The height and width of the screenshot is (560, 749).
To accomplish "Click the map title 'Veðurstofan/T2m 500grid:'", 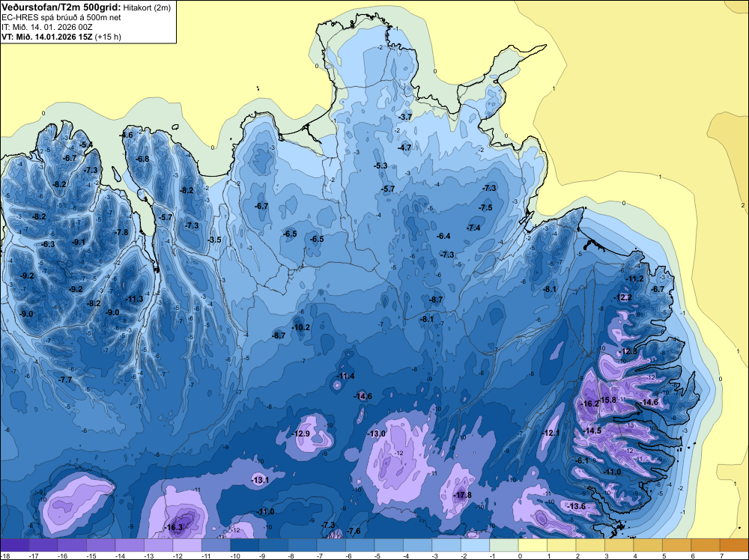I will click(61, 7).
